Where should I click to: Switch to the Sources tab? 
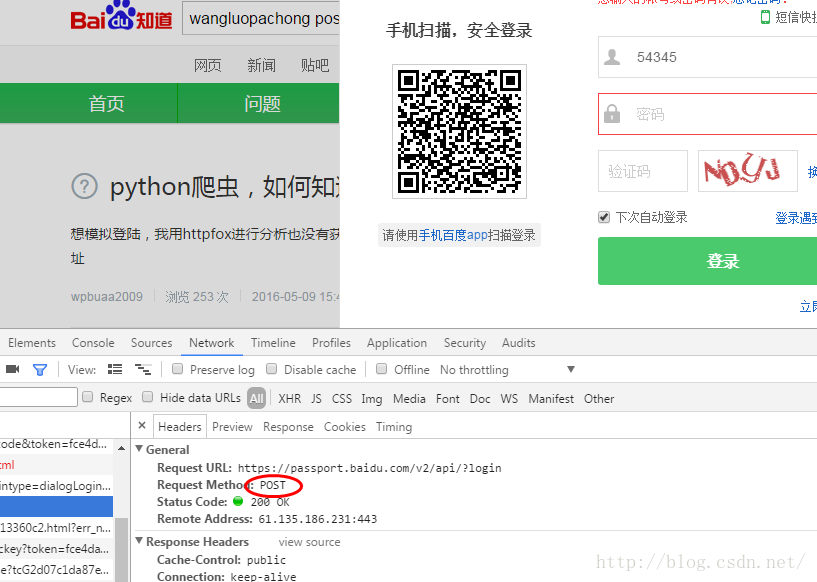click(x=152, y=343)
